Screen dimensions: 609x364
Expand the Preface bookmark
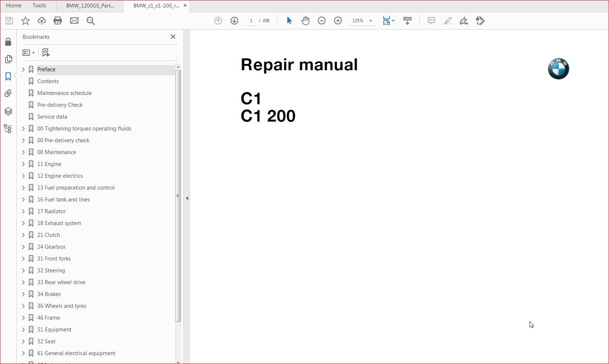[23, 69]
